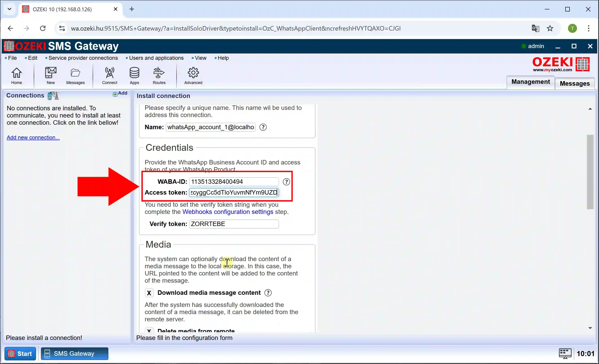Click the help icon next to Name field

pos(263,127)
